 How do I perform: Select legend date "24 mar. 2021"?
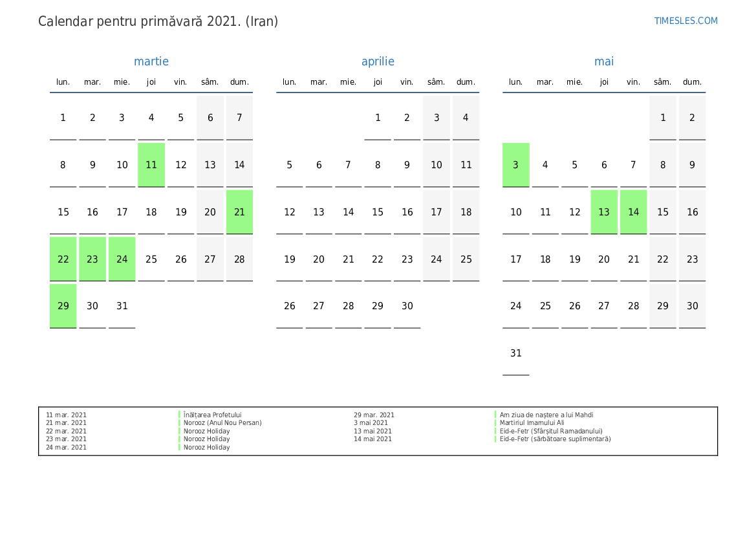click(x=67, y=447)
